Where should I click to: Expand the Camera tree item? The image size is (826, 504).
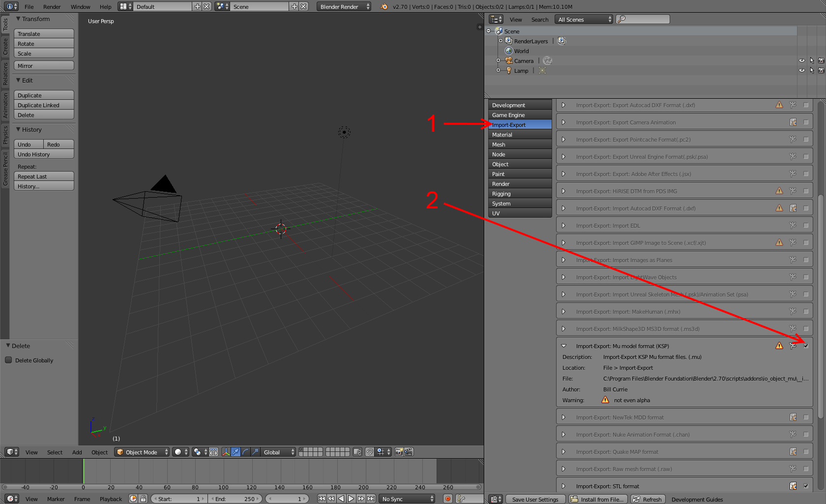(x=498, y=61)
